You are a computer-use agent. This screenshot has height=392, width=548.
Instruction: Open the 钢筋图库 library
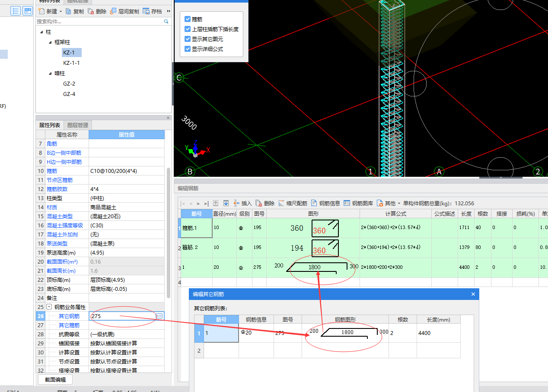click(358, 203)
